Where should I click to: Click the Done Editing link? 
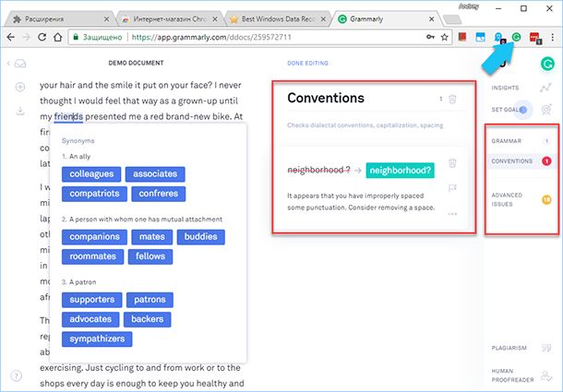click(x=308, y=64)
